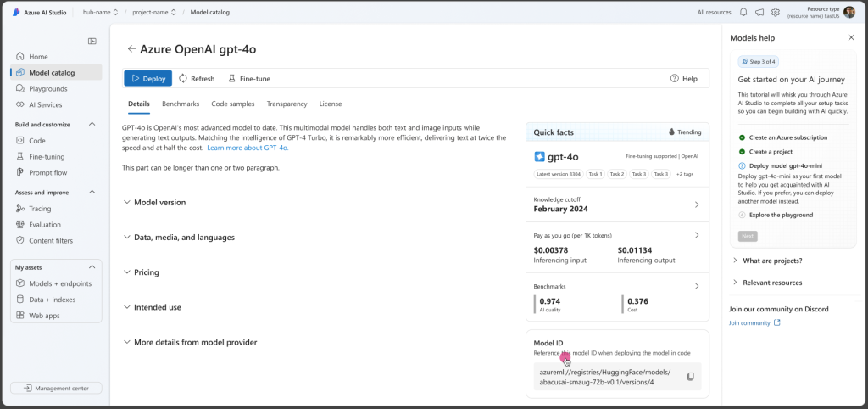Copy the model ID with copy icon
The height and width of the screenshot is (409, 868).
pyautogui.click(x=690, y=376)
